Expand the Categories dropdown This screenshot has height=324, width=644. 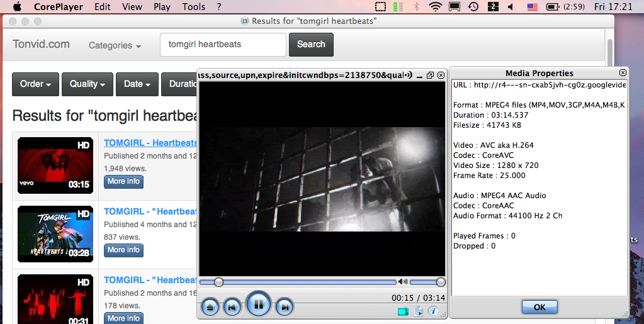(x=115, y=45)
